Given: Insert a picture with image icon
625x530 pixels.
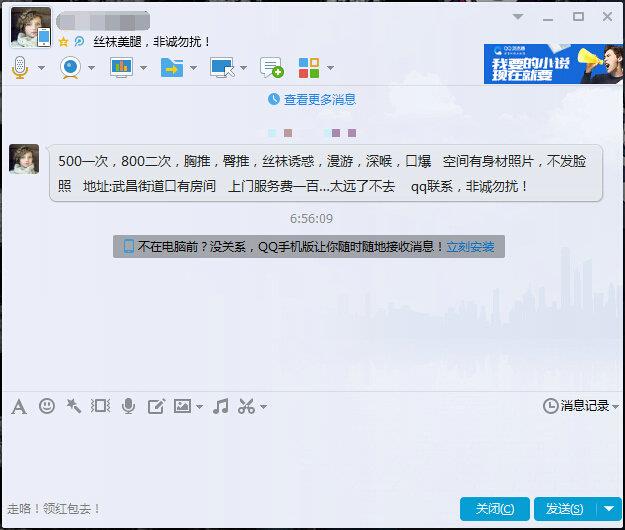Looking at the screenshot, I should click(x=183, y=406).
